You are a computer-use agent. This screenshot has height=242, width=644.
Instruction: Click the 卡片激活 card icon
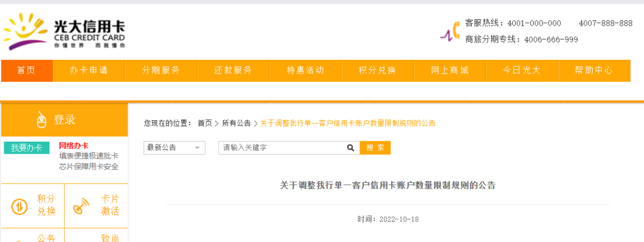80,207
